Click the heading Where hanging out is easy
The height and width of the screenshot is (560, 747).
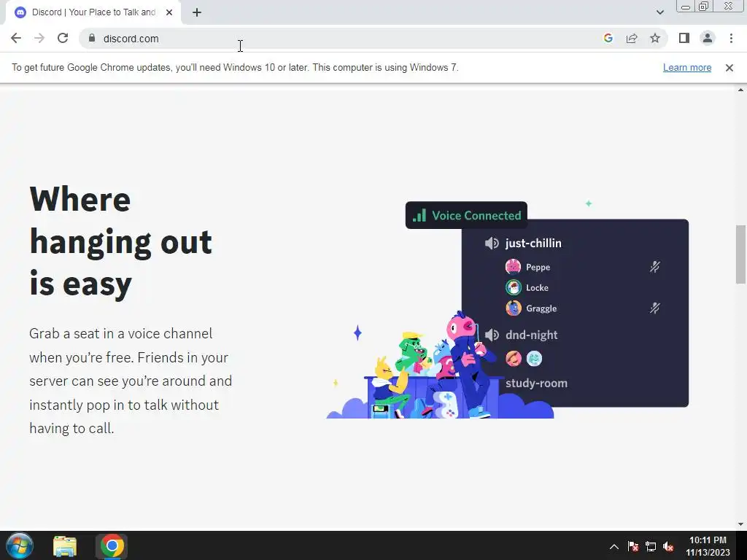point(120,241)
